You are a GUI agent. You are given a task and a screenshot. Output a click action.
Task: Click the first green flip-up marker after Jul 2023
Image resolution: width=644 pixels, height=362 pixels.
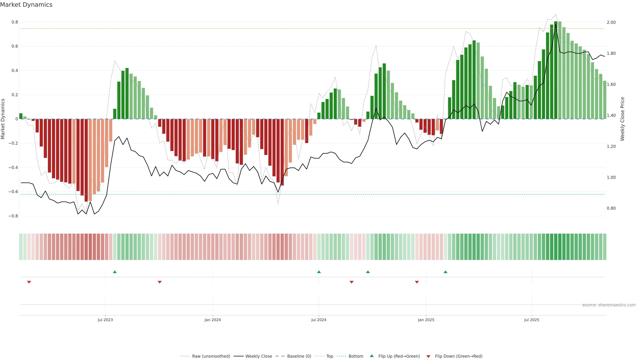(115, 272)
